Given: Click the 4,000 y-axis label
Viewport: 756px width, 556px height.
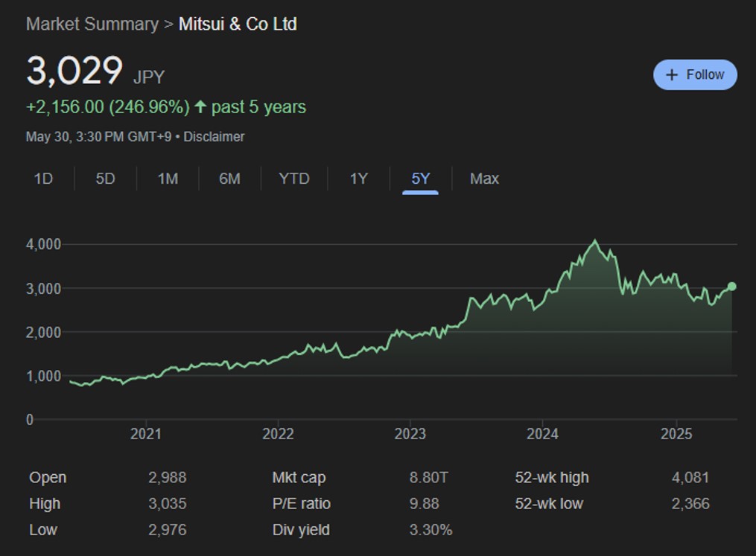Looking at the screenshot, I should tap(43, 244).
